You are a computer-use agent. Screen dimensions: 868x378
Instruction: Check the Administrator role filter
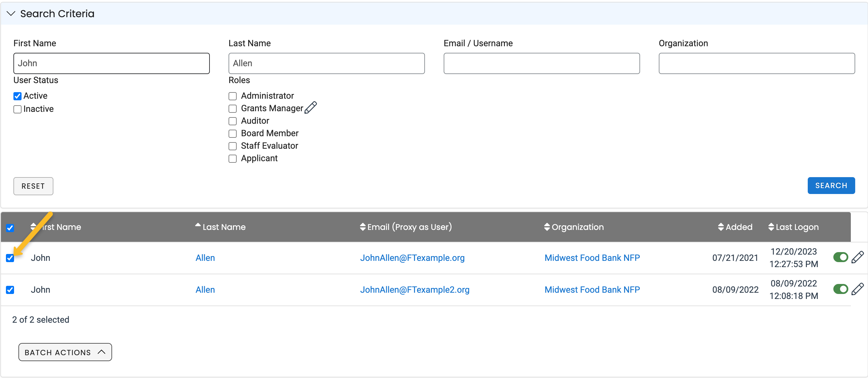233,96
